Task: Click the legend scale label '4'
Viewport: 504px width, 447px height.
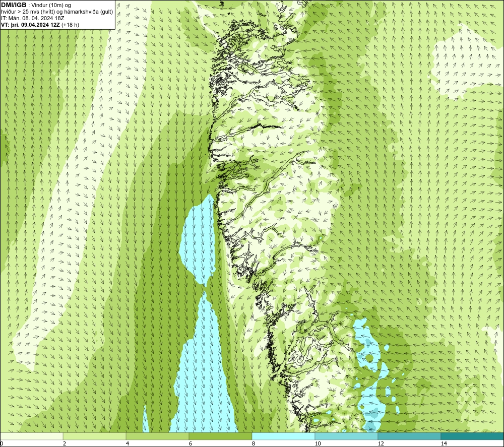Action: tap(128, 443)
